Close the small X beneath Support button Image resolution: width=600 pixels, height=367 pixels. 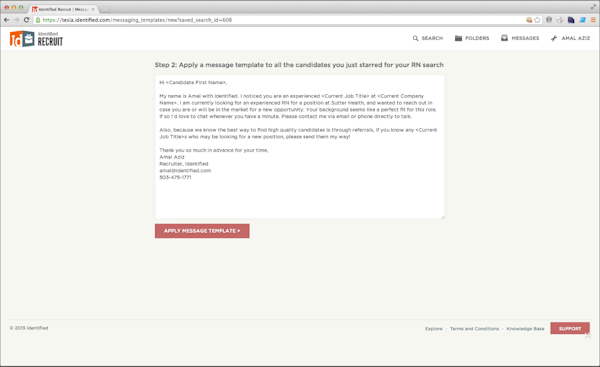588,336
